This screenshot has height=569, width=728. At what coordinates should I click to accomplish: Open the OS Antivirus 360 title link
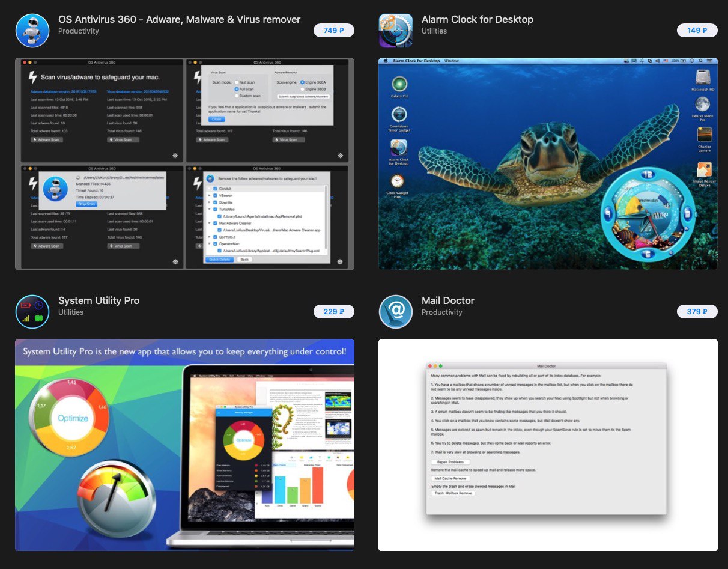[x=179, y=19]
